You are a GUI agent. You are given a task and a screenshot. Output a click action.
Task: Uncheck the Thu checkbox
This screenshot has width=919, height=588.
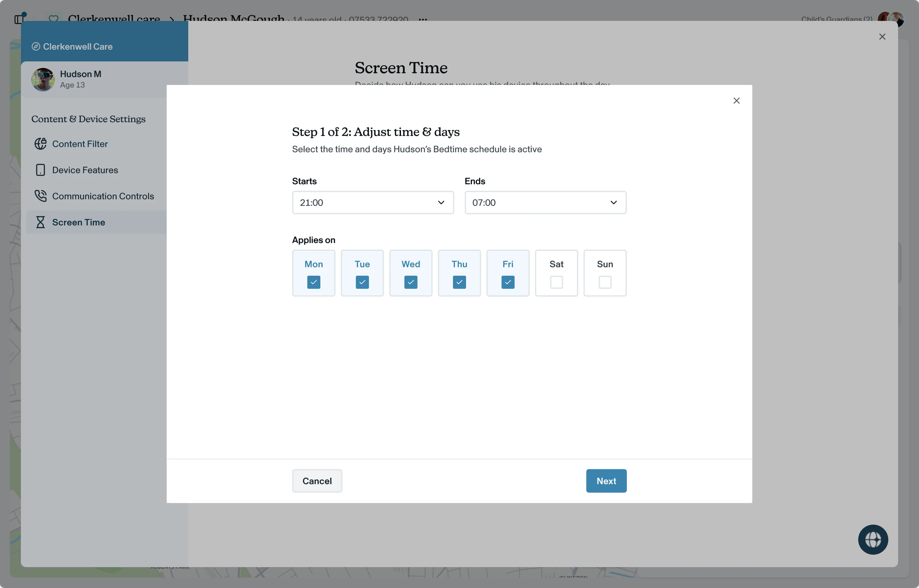[x=459, y=282]
